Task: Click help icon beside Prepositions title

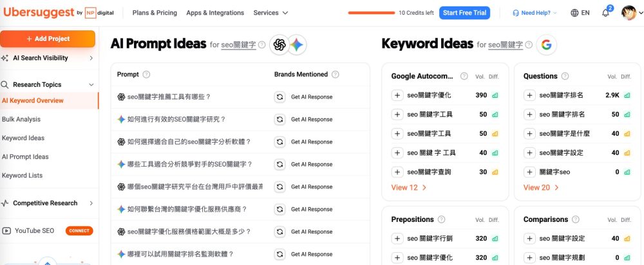Action: [x=441, y=219]
